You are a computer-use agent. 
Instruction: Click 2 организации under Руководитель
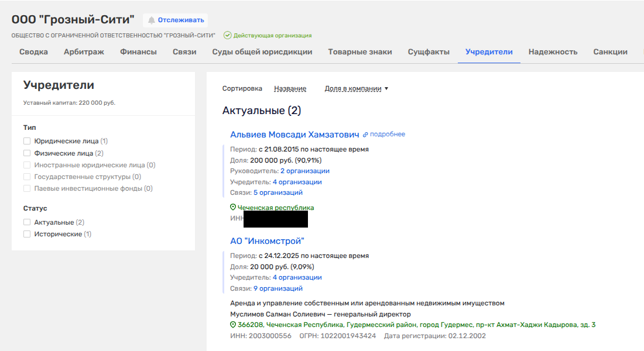click(304, 171)
